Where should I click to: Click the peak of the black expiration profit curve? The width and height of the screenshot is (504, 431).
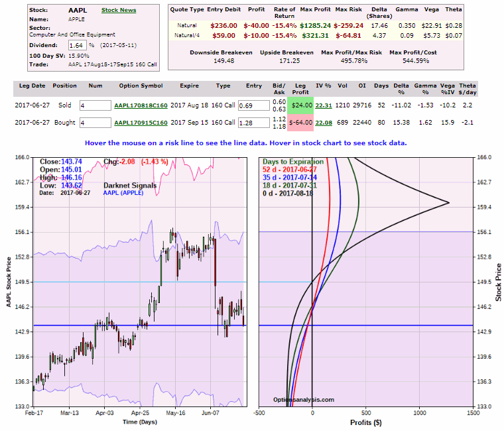click(x=449, y=202)
